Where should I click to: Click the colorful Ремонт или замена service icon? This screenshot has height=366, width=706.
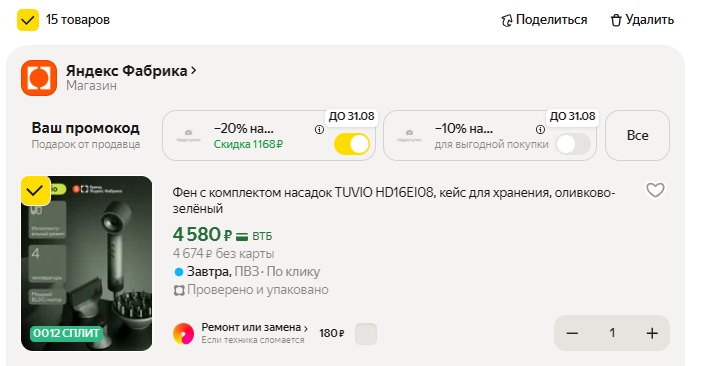pyautogui.click(x=184, y=334)
